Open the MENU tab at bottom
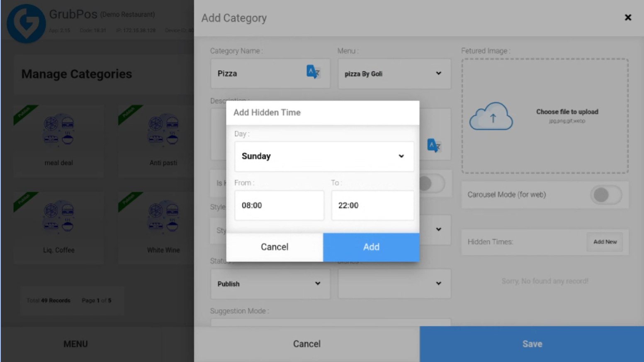This screenshot has width=644, height=362. (x=75, y=344)
